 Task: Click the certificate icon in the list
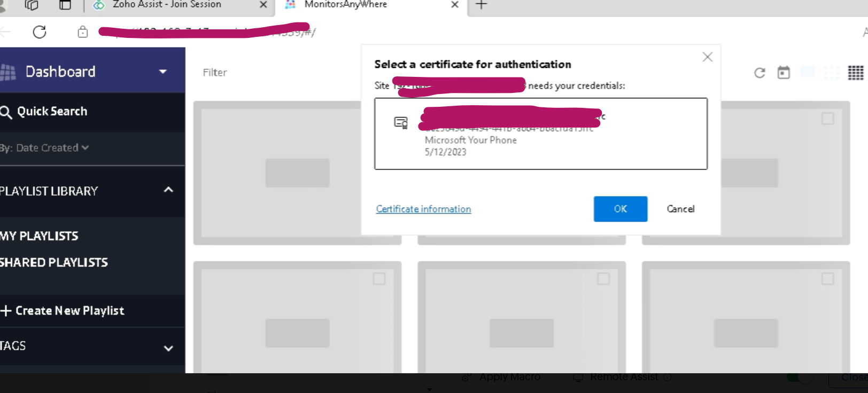[401, 123]
